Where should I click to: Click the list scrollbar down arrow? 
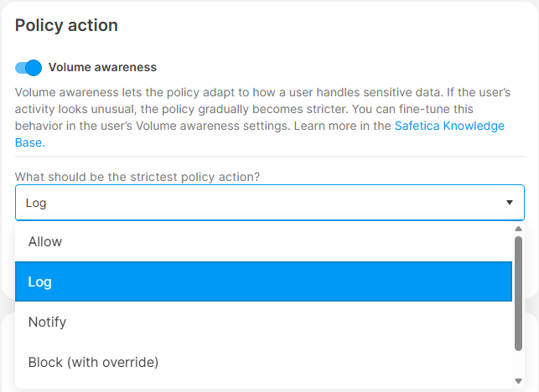[x=518, y=381]
